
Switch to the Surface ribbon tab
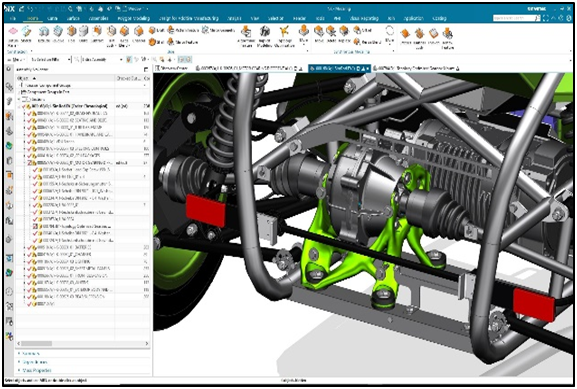tap(73, 18)
